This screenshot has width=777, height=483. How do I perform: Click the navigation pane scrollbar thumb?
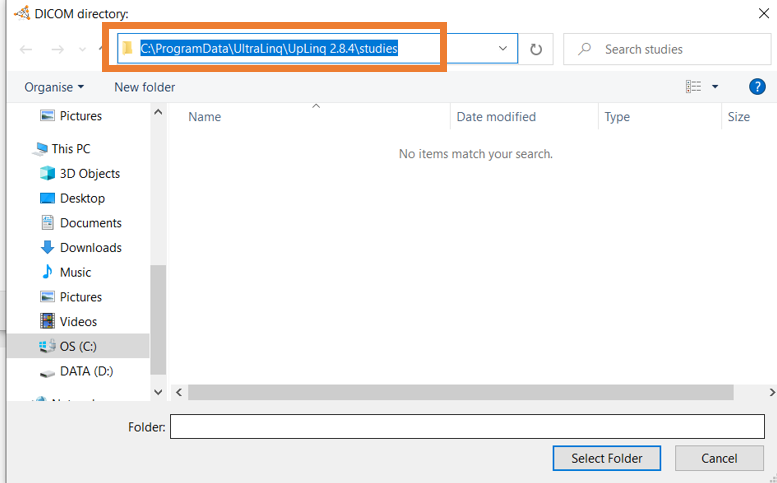[x=158, y=320]
